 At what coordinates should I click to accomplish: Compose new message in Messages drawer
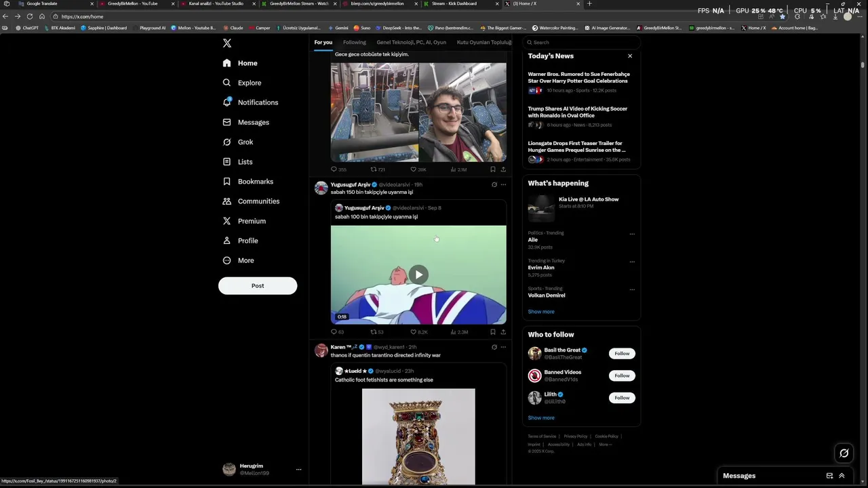(829, 476)
